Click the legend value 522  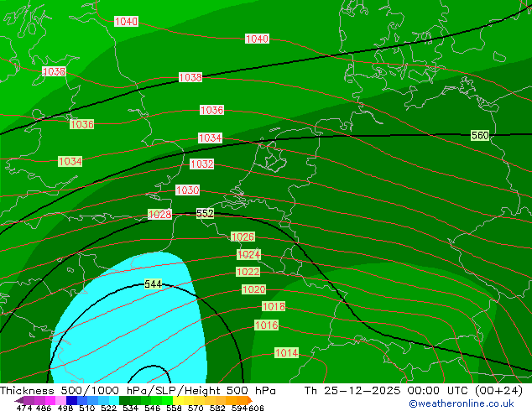click(x=108, y=408)
